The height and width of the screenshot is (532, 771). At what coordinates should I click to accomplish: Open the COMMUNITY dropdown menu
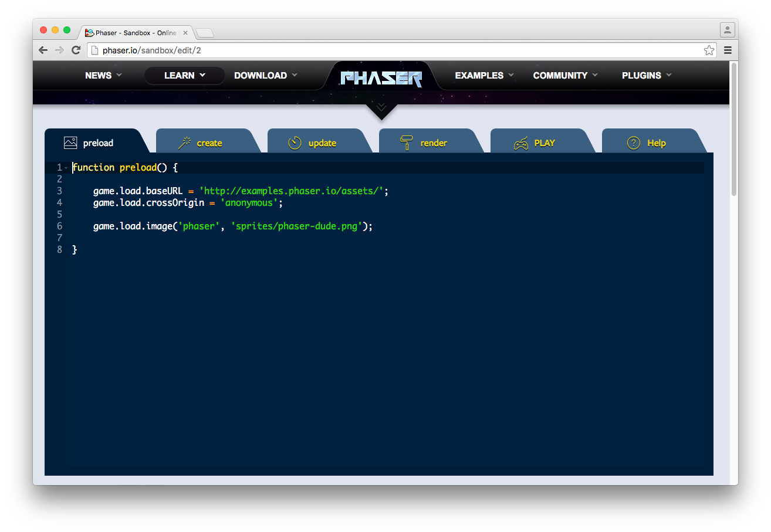click(565, 75)
